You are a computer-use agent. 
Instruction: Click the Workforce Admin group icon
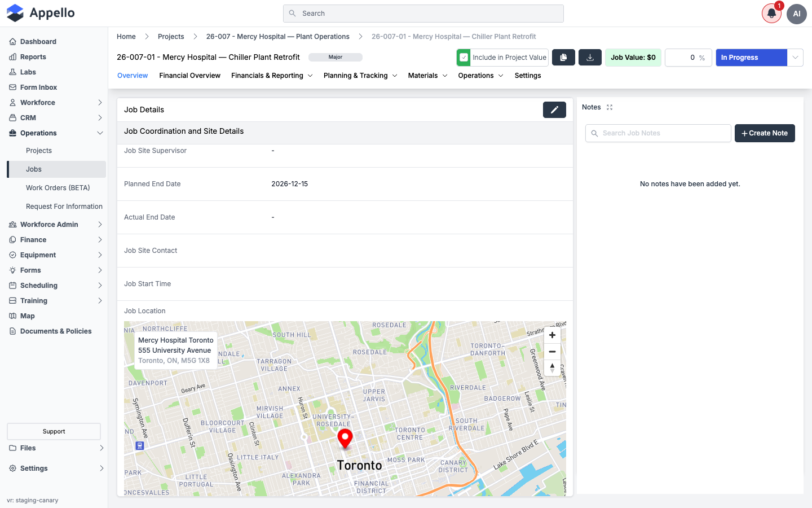tap(12, 224)
